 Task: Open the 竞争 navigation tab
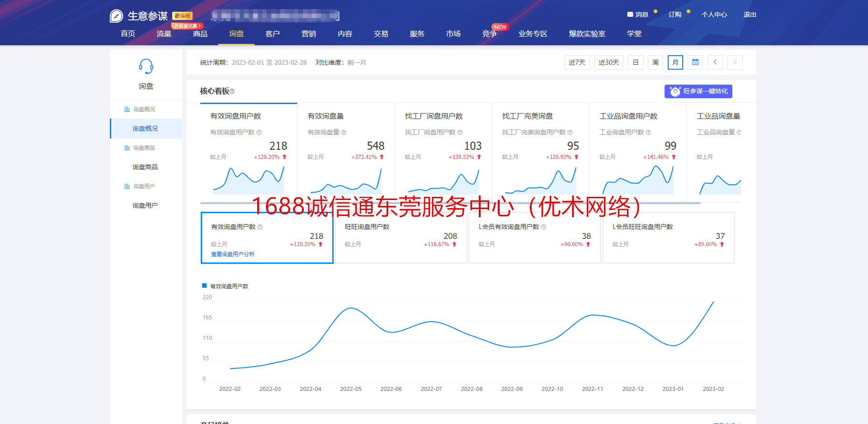(490, 34)
